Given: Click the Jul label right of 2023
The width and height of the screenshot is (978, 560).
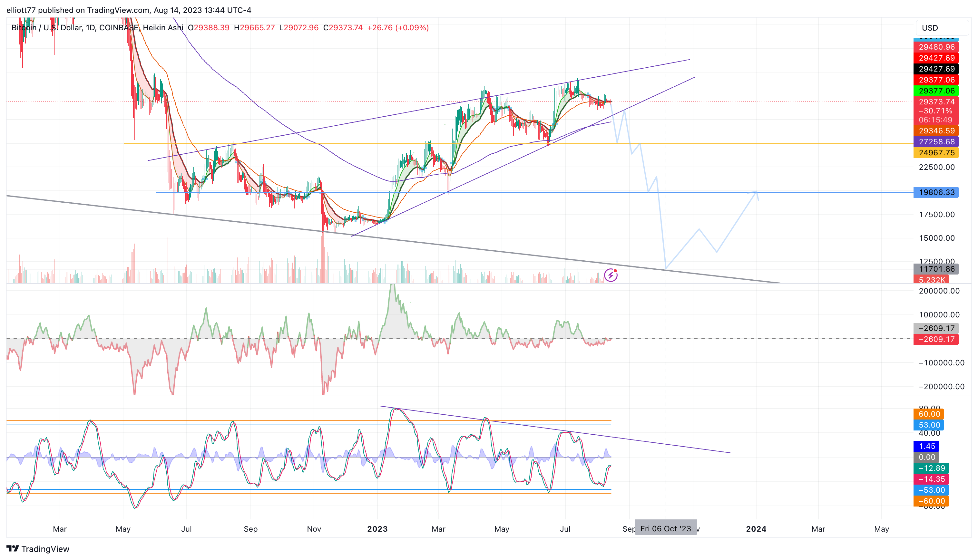Looking at the screenshot, I should pos(565,529).
